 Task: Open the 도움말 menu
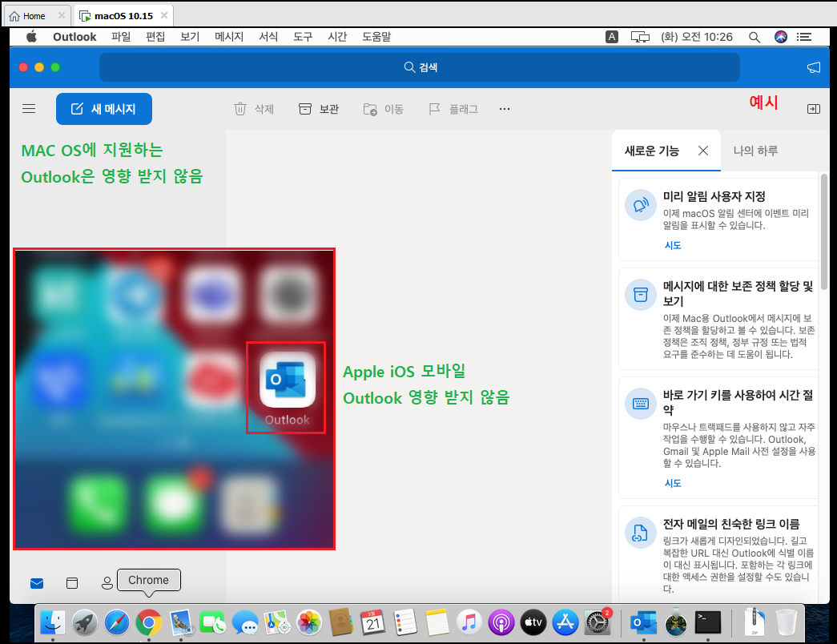click(x=376, y=37)
